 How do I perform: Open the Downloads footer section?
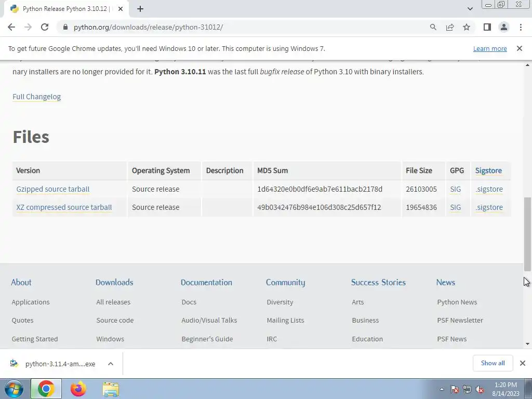tap(114, 282)
